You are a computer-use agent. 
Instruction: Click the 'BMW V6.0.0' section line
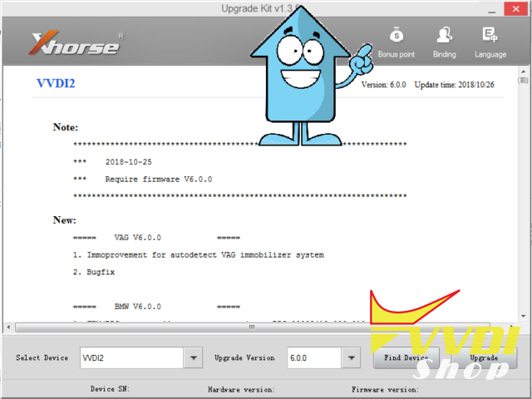[x=137, y=307]
